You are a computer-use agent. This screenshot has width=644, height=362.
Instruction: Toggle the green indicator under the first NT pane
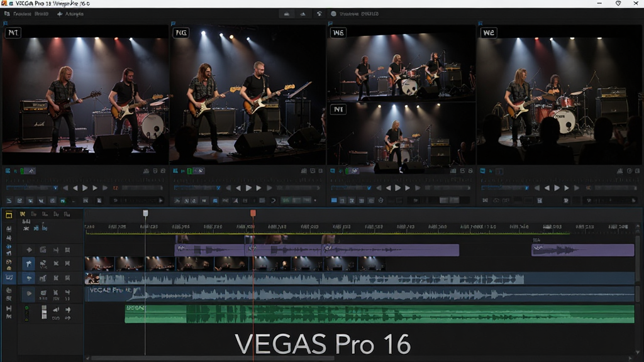pyautogui.click(x=22, y=171)
